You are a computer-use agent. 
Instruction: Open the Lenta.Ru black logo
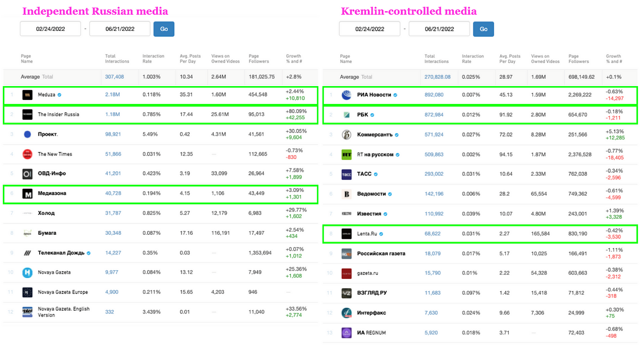click(x=347, y=234)
